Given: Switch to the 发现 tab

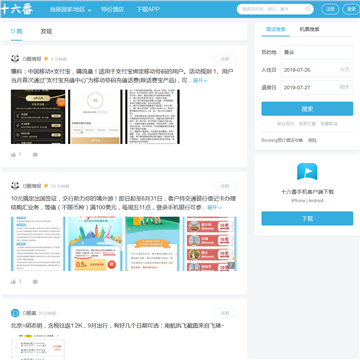Looking at the screenshot, I should pyautogui.click(x=46, y=31).
